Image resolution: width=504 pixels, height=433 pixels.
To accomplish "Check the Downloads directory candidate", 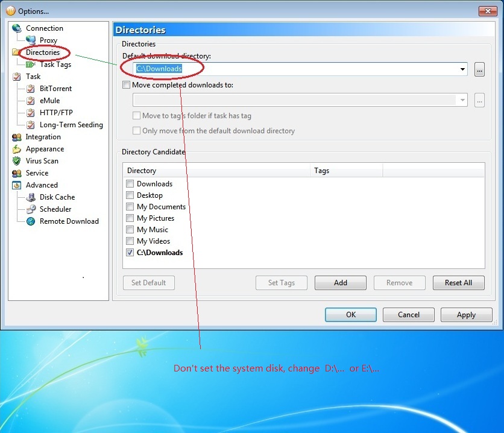I will (x=130, y=183).
